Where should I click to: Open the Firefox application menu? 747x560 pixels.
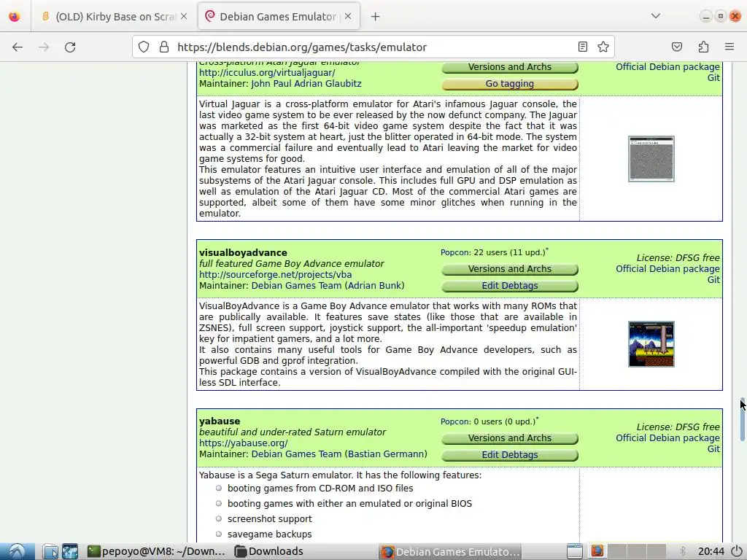coord(729,47)
